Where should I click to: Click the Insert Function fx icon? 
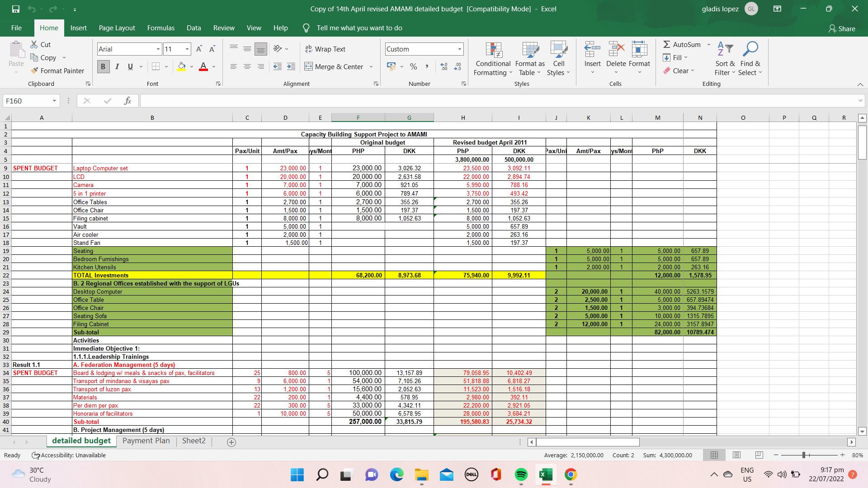coord(127,101)
